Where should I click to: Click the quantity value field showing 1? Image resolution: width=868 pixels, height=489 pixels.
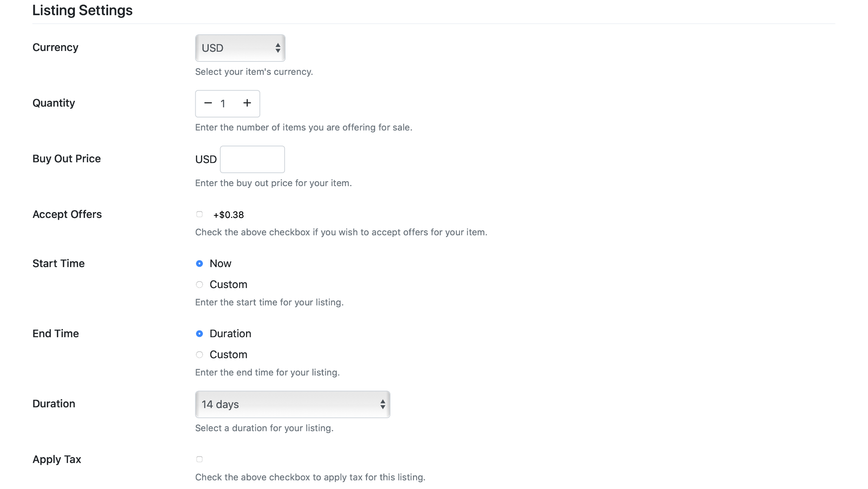223,104
